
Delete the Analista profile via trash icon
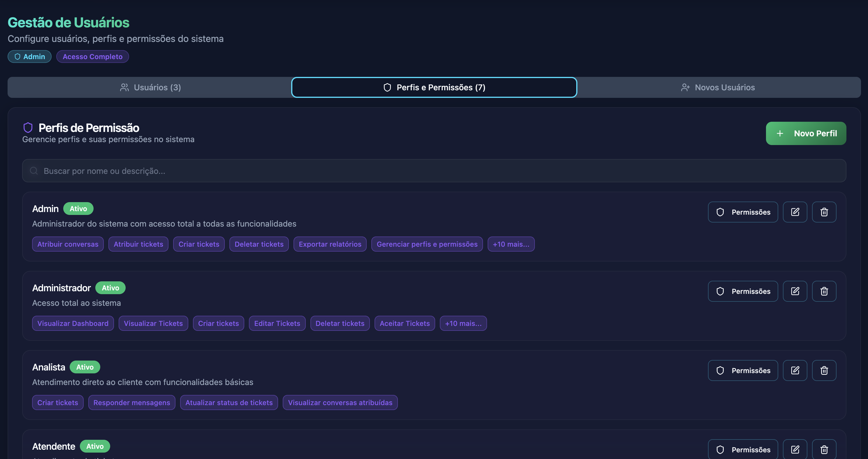(824, 370)
